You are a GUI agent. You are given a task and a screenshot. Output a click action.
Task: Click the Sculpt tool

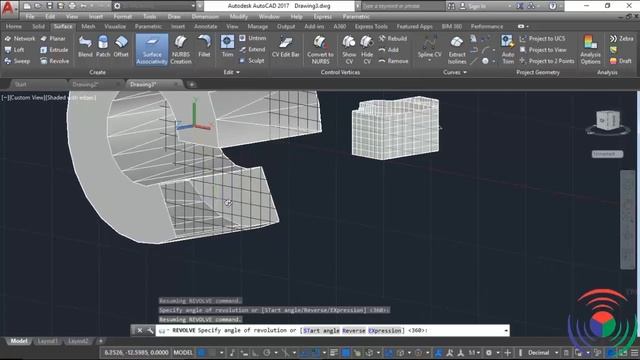click(x=252, y=60)
